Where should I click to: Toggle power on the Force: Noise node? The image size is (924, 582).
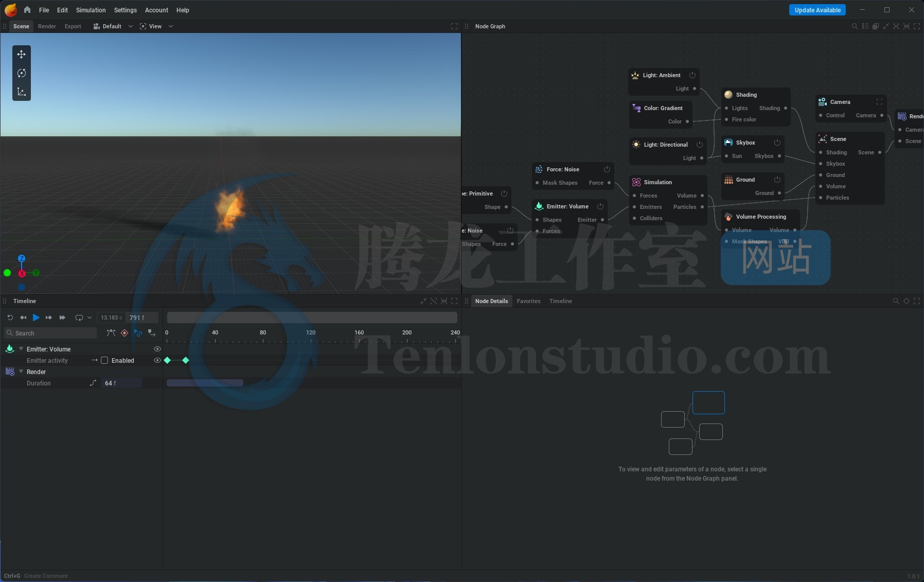click(x=607, y=169)
